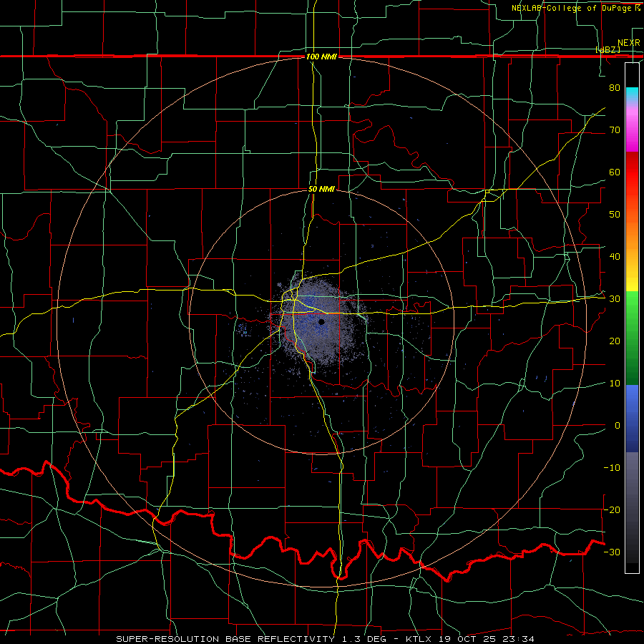Click the 50 NMI range ring label
This screenshot has width=644, height=644.
coord(321,189)
